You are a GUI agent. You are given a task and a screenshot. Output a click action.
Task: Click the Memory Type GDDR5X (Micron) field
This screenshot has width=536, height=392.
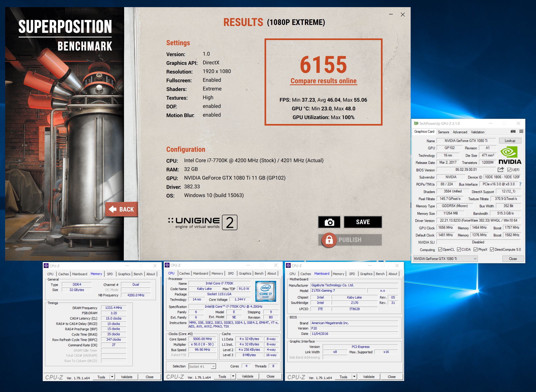pos(455,206)
